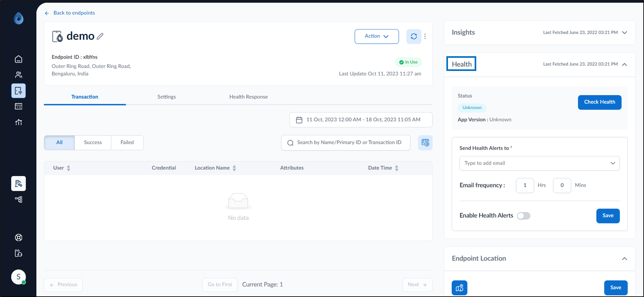
Task: Click the Attributes column header
Action: click(292, 168)
